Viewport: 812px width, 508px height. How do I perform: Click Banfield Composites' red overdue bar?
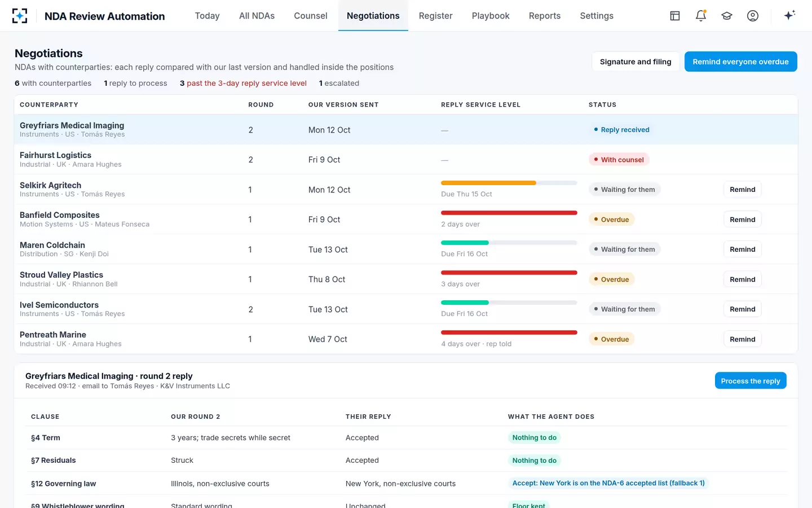[x=509, y=213]
